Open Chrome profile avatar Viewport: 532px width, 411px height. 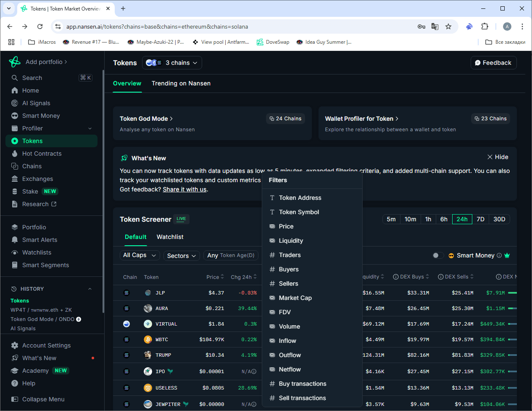tap(507, 27)
